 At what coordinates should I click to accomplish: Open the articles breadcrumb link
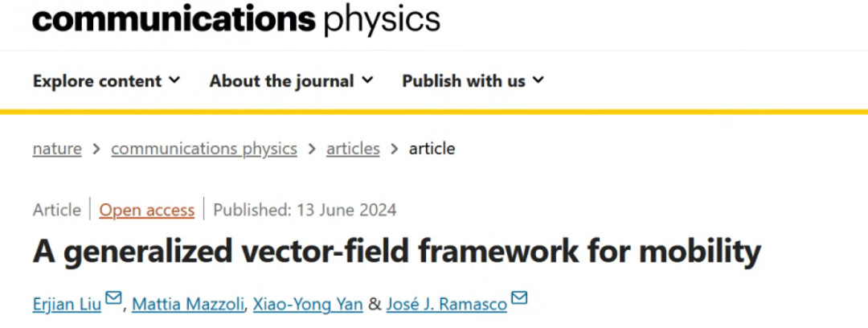tap(353, 149)
